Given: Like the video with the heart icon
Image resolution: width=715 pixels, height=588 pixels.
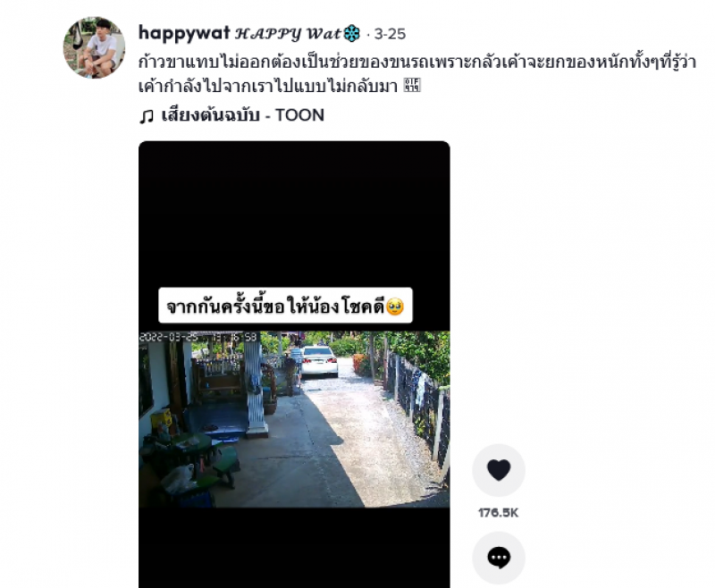Looking at the screenshot, I should coord(499,470).
